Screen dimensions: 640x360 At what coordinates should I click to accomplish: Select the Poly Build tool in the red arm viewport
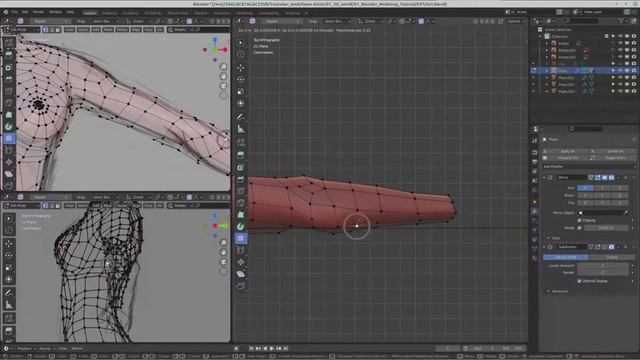coord(241,215)
